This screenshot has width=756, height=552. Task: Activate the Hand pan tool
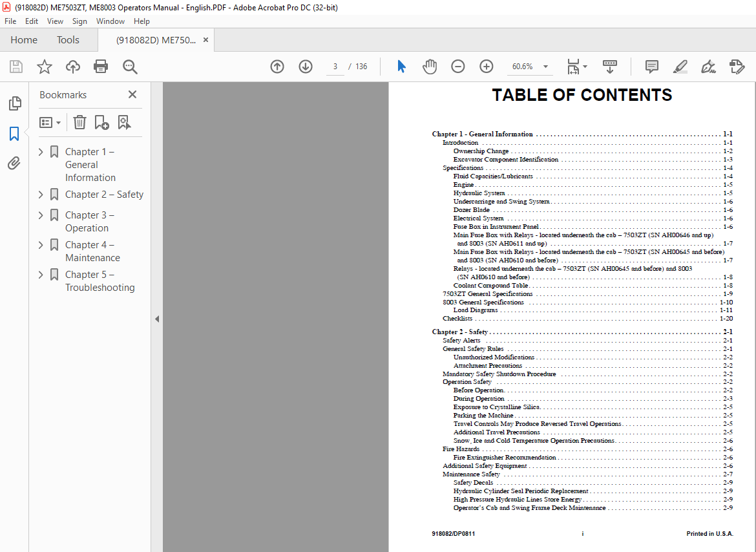click(430, 67)
